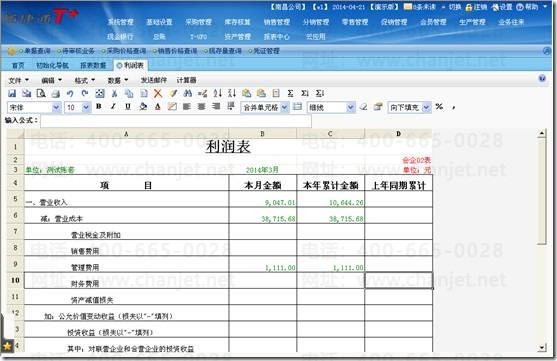
Task: Click the scroll-up arrow of the sheet scrollbar
Action: 542,134
